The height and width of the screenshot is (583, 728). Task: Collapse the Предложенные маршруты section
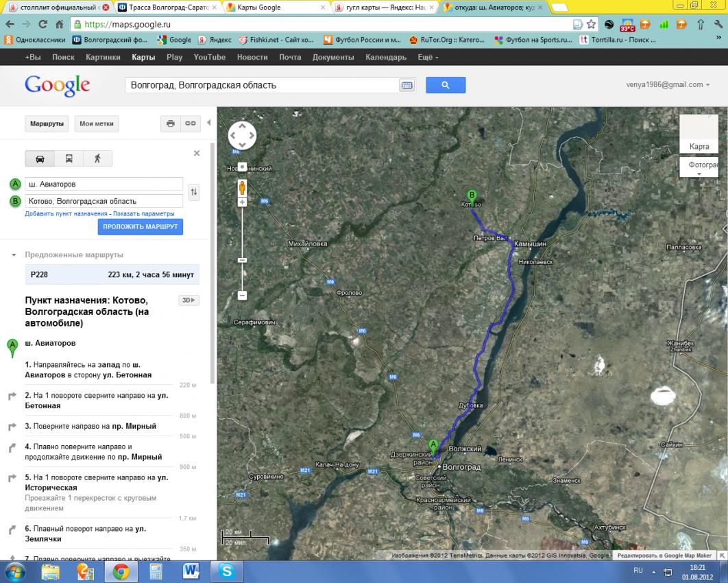click(x=14, y=254)
